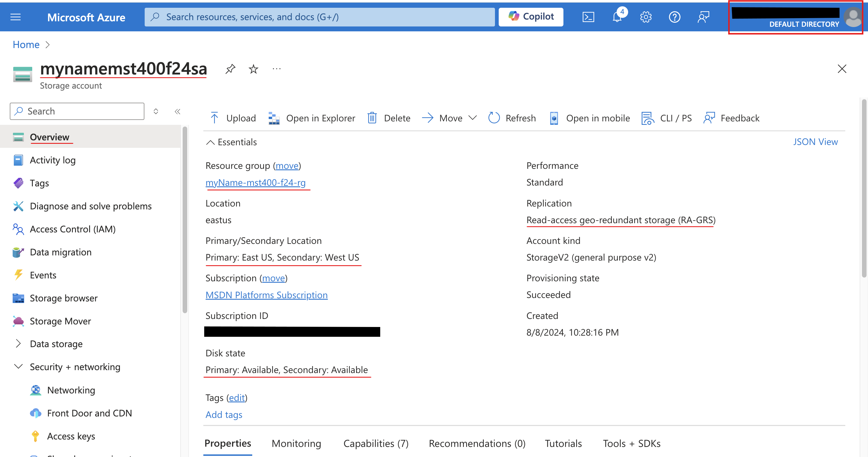The image size is (868, 457).
Task: Favorite the storage account with the star
Action: (253, 69)
